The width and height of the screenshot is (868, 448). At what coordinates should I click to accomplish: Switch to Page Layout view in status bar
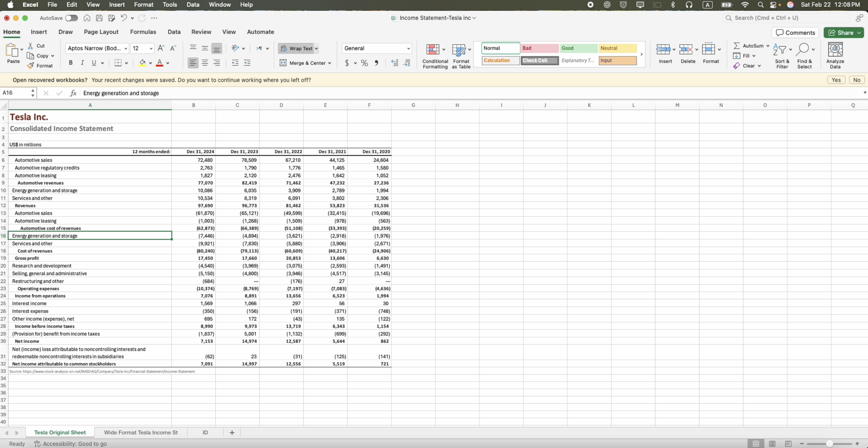click(x=772, y=444)
